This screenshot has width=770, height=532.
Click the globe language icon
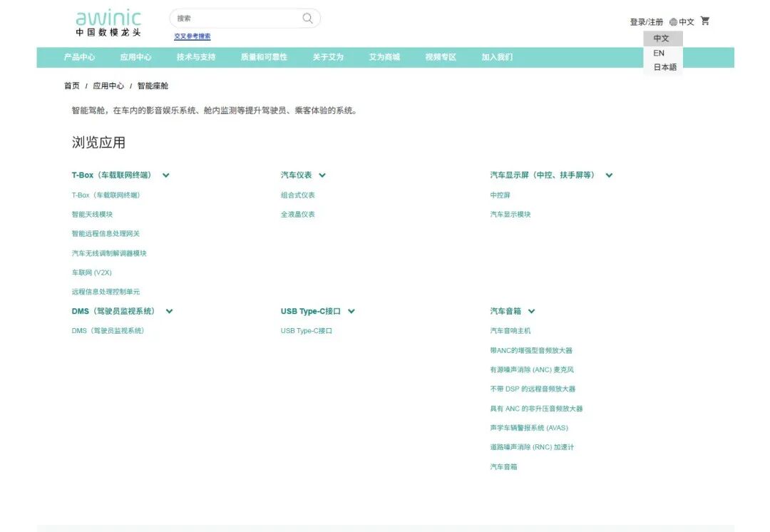pyautogui.click(x=673, y=22)
